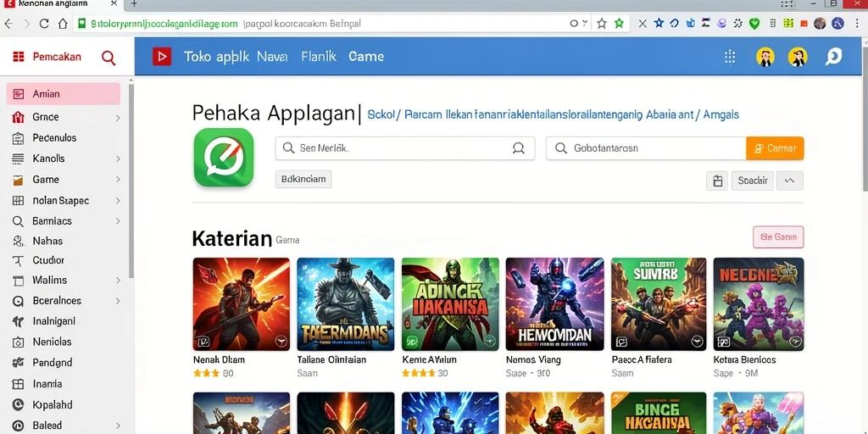Expand the Bceralnoes sidebar chevron
This screenshot has width=868, height=434.
(118, 301)
